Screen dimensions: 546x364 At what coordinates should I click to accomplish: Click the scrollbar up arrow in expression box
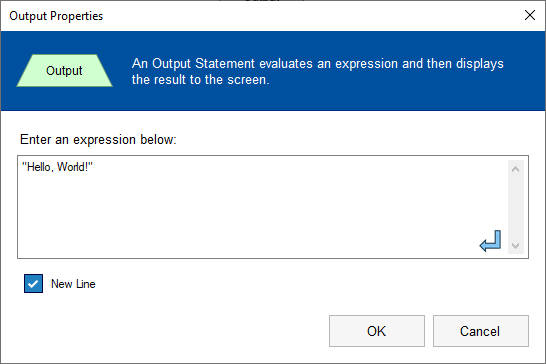(516, 169)
